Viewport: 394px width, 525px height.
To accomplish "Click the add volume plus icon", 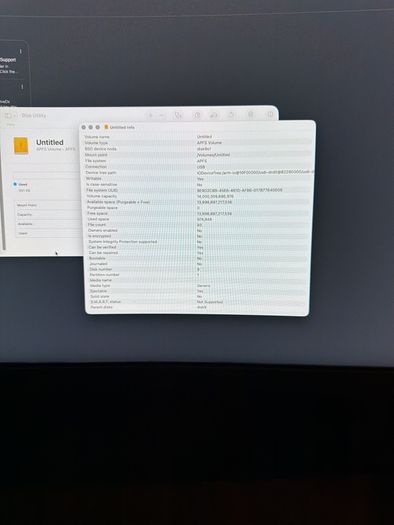I will tap(150, 115).
